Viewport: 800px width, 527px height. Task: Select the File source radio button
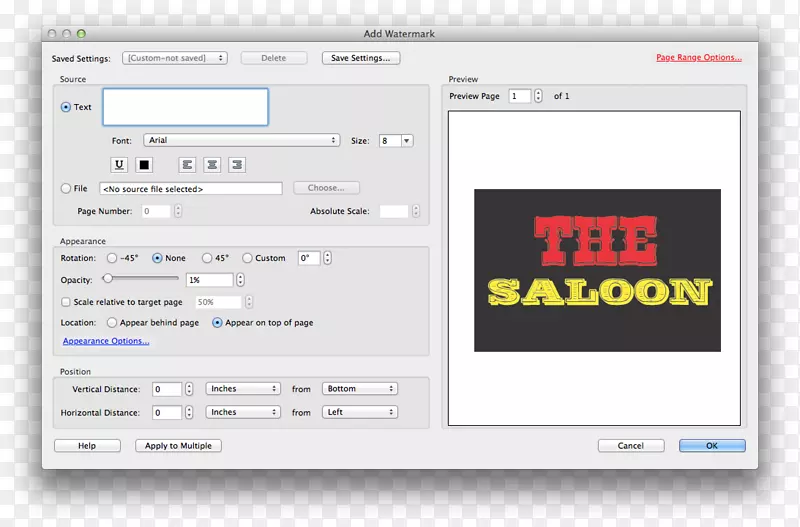66,188
